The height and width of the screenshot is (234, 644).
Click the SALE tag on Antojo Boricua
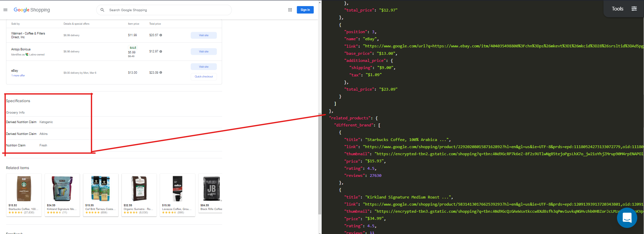point(133,48)
